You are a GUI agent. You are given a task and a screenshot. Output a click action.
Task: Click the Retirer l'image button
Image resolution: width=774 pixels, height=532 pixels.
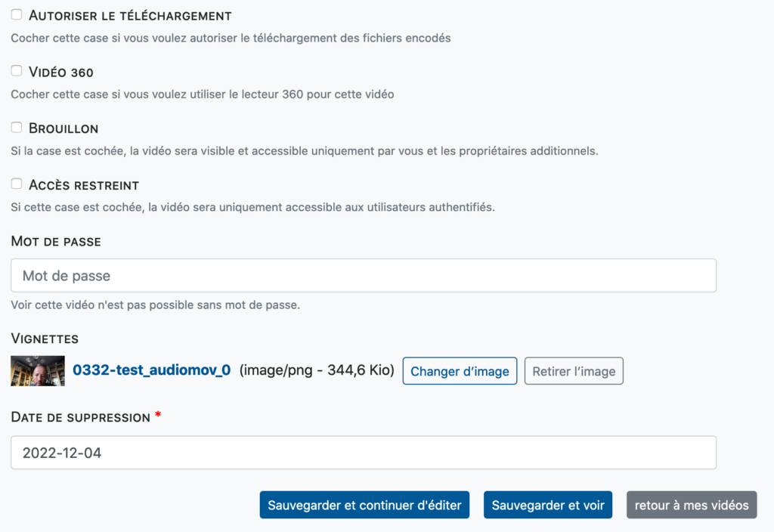[574, 371]
